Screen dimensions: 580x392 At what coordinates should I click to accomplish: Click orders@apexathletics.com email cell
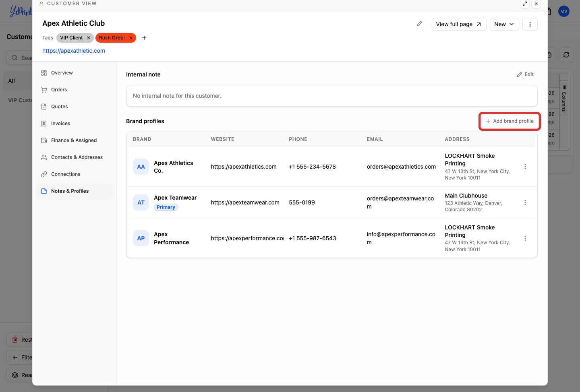(401, 167)
